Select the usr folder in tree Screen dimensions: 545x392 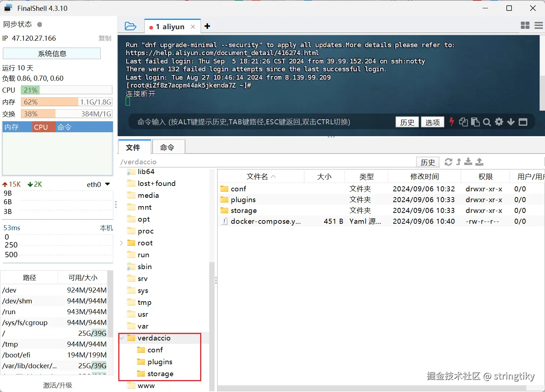[143, 314]
